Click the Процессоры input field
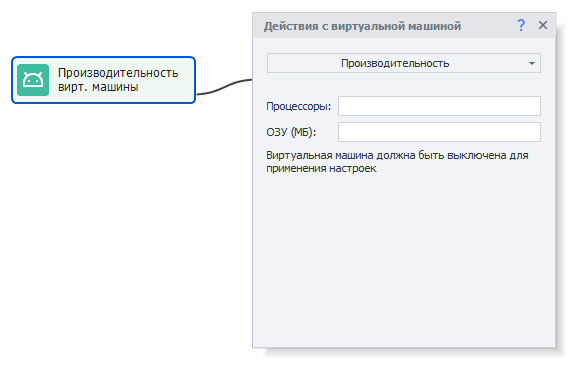 439,106
